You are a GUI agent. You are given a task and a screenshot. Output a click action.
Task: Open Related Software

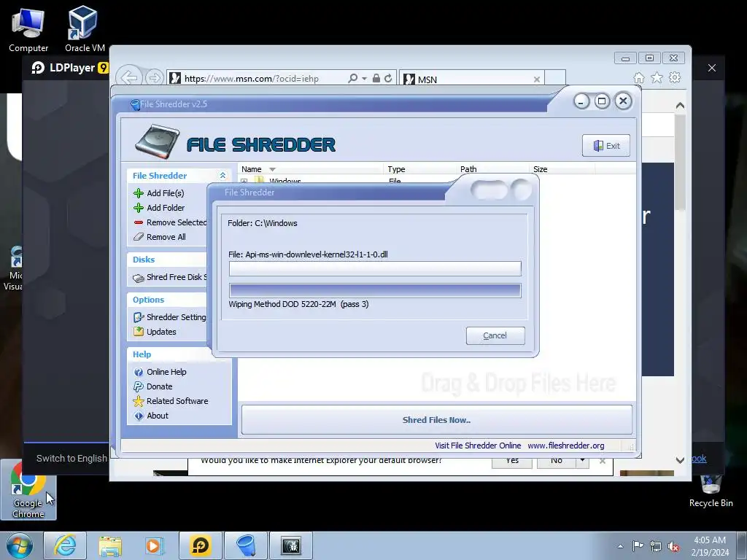[171, 401]
